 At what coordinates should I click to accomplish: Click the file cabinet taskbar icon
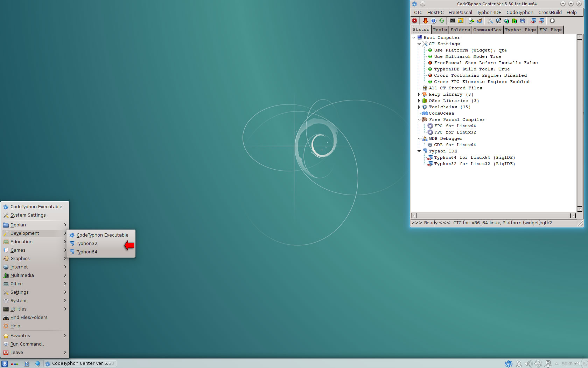pyautogui.click(x=27, y=364)
